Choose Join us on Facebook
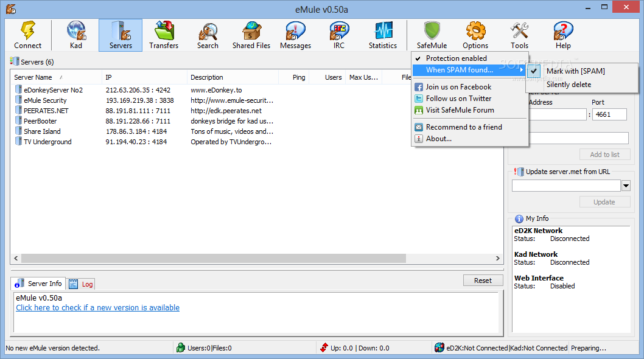This screenshot has height=359, width=644. [470, 87]
